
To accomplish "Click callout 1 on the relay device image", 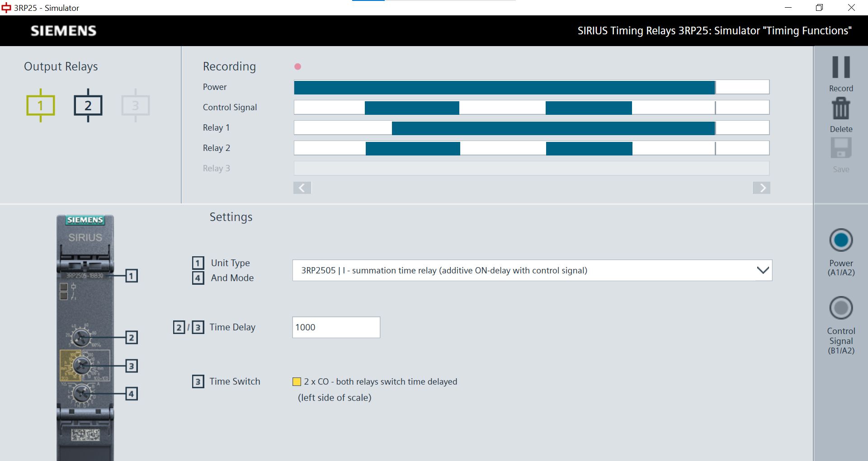I will tap(131, 276).
